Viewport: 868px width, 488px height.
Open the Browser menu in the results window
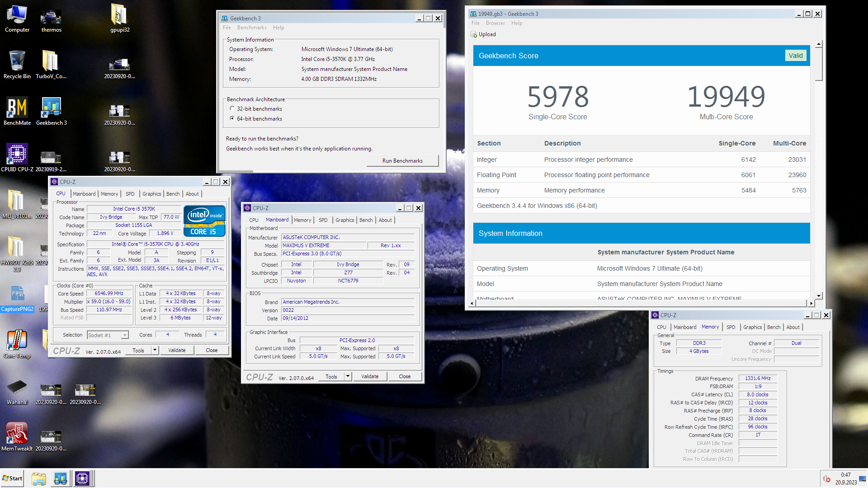point(495,23)
